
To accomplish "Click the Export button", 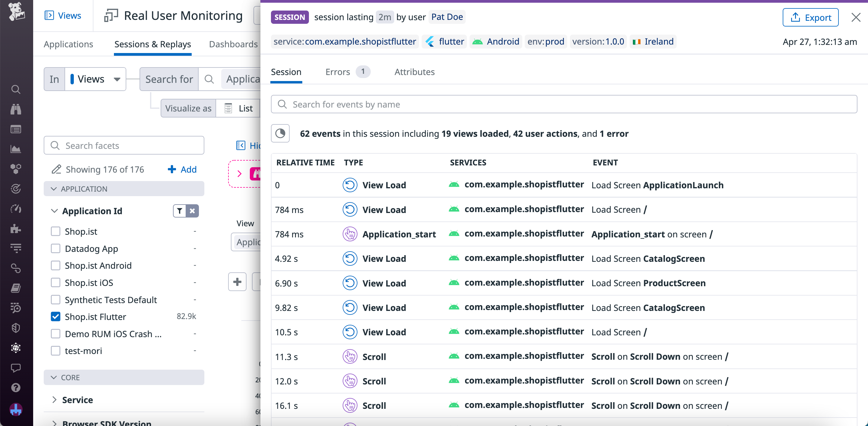I will click(x=811, y=17).
